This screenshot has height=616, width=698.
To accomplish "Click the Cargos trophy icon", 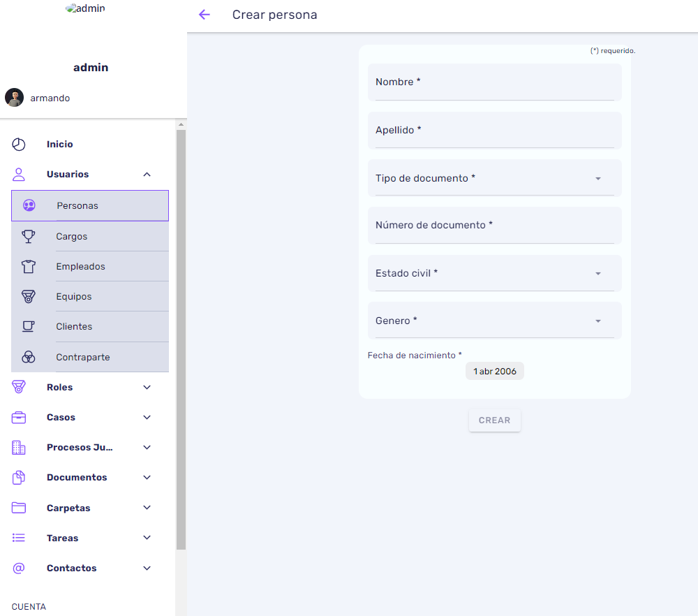I will [x=29, y=236].
